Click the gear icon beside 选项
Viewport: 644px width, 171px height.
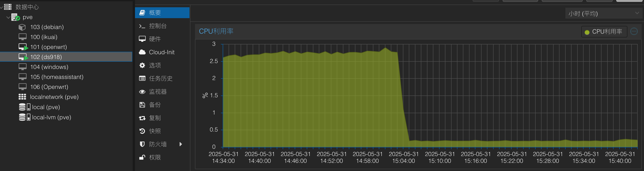click(x=142, y=65)
